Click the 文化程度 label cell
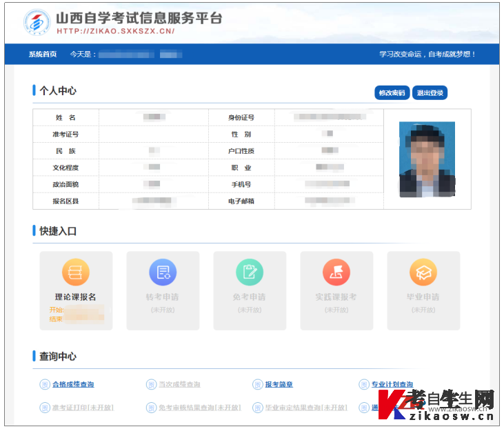 pyautogui.click(x=66, y=168)
